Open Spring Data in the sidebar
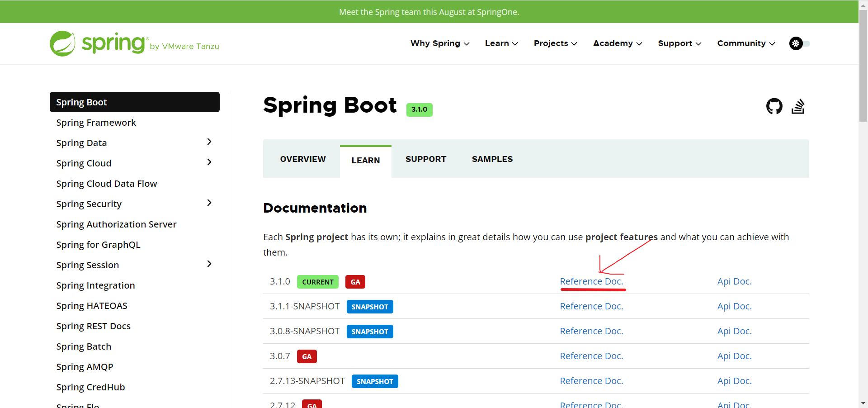The image size is (868, 408). tap(81, 143)
